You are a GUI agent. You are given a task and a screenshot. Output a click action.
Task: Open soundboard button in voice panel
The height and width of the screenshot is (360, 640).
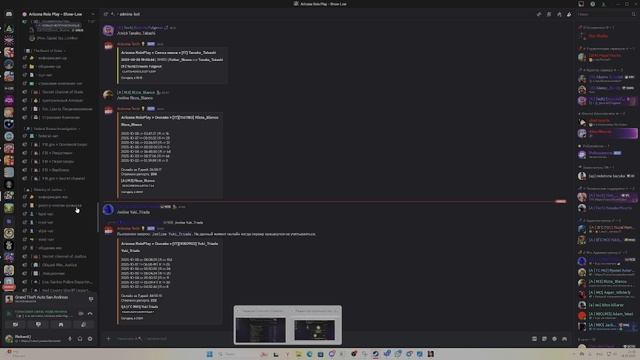point(83,324)
